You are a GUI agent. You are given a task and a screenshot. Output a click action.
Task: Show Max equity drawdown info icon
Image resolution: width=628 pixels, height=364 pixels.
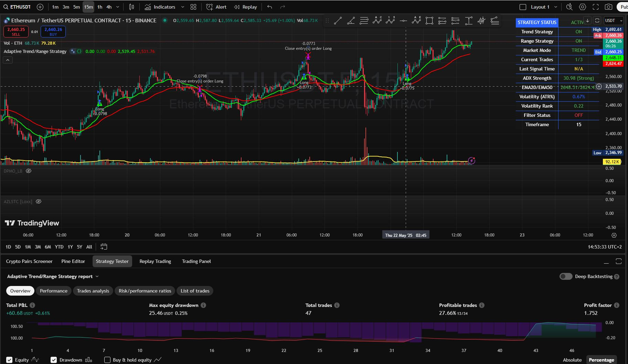tap(203, 305)
